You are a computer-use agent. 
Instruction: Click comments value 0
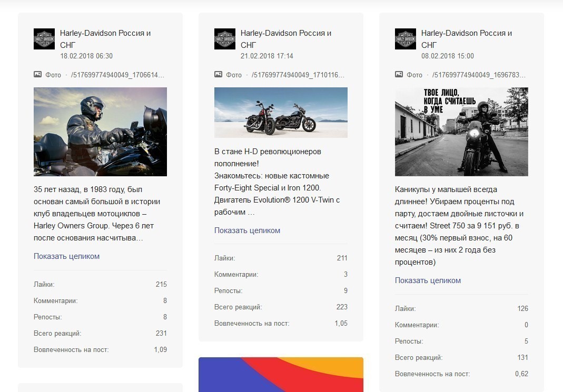point(526,325)
